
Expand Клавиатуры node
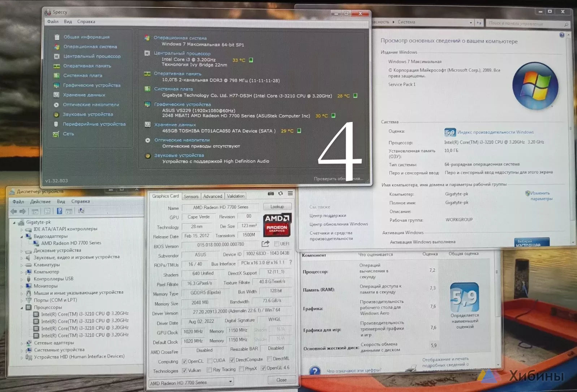[21, 265]
